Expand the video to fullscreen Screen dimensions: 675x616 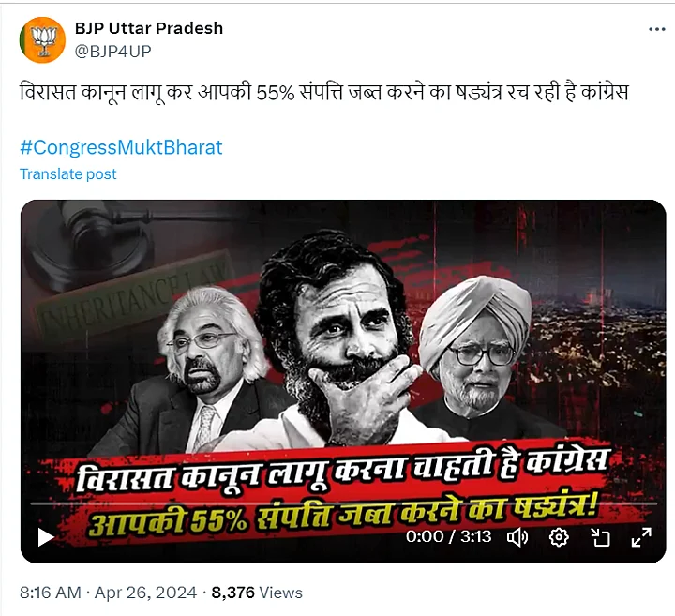coord(641,537)
